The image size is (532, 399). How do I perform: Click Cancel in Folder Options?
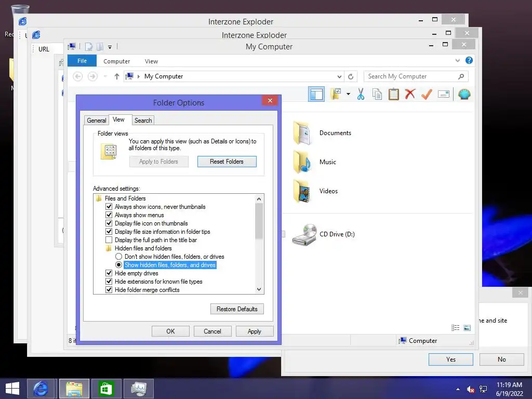pyautogui.click(x=212, y=331)
